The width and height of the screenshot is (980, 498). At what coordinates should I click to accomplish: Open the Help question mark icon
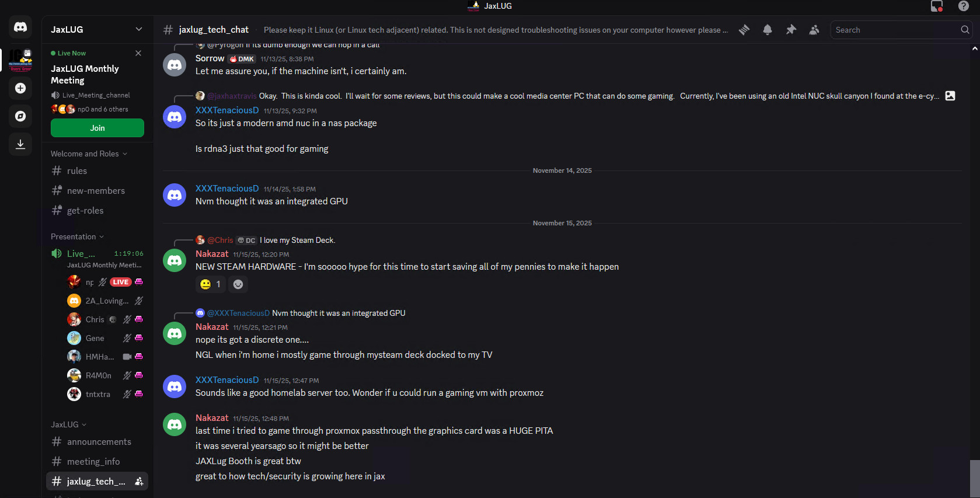coord(964,6)
